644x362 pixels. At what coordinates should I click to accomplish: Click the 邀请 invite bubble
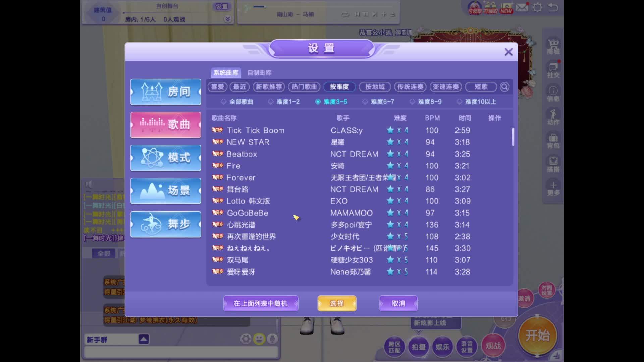click(525, 298)
